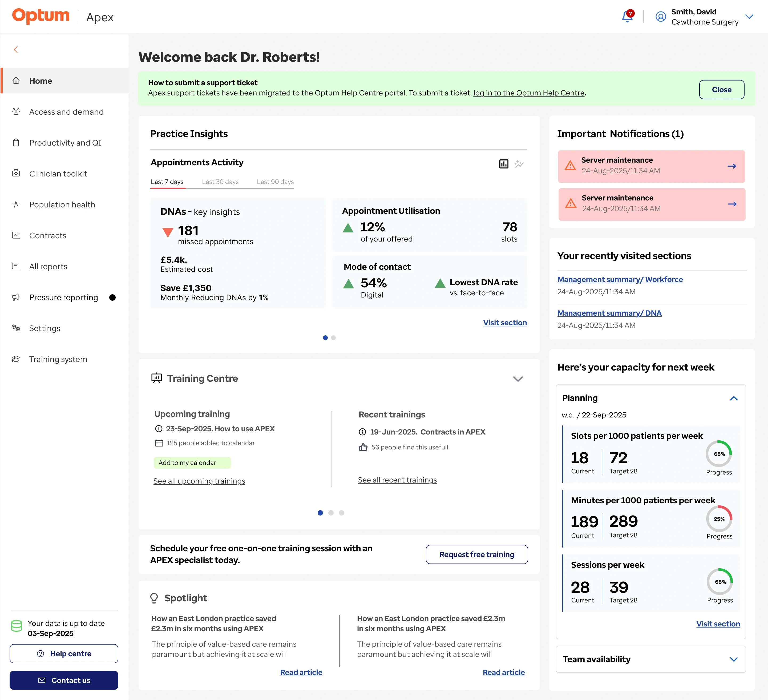The height and width of the screenshot is (700, 768).
Task: Click the Pressure reporting megaphone icon
Action: [x=16, y=297]
